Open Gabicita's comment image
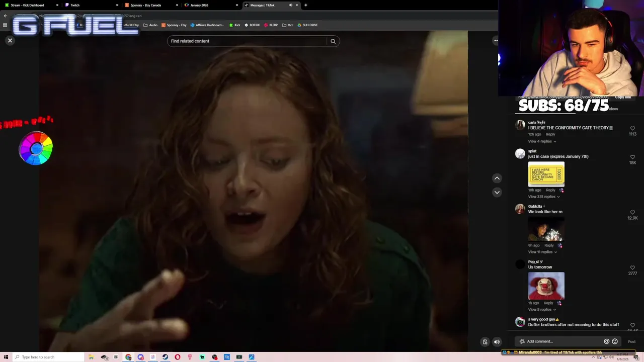 pos(546,230)
